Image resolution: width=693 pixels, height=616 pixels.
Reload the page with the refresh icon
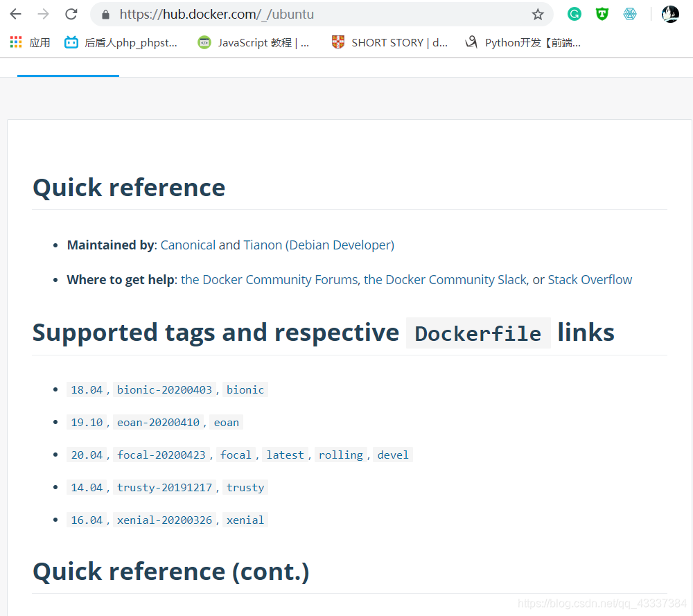pyautogui.click(x=71, y=14)
